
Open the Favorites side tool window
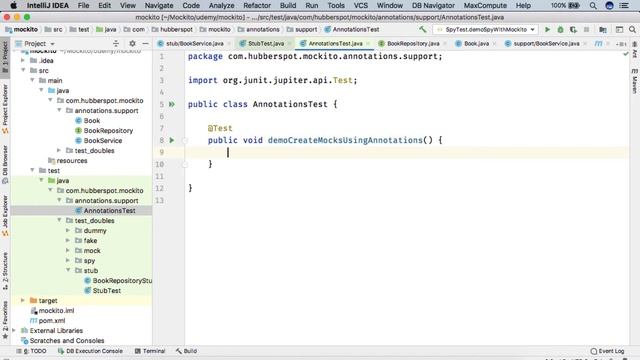click(x=5, y=320)
